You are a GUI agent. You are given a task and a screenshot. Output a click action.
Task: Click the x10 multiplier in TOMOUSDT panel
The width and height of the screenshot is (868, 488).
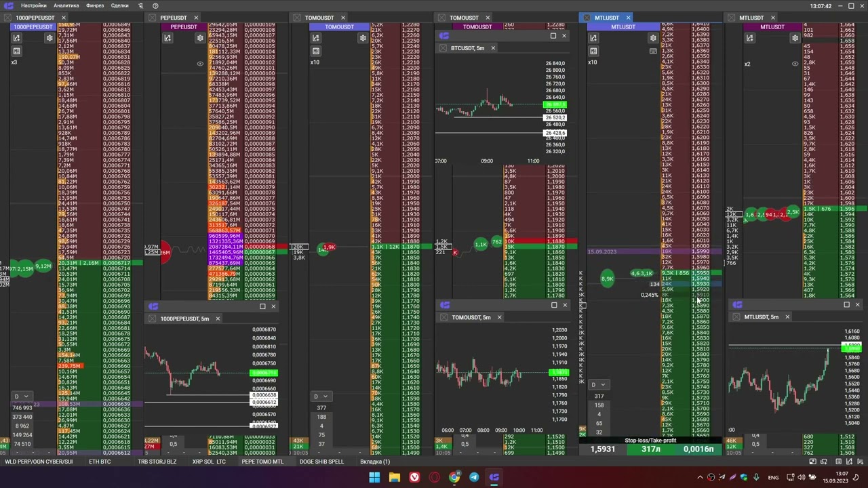[x=315, y=62]
